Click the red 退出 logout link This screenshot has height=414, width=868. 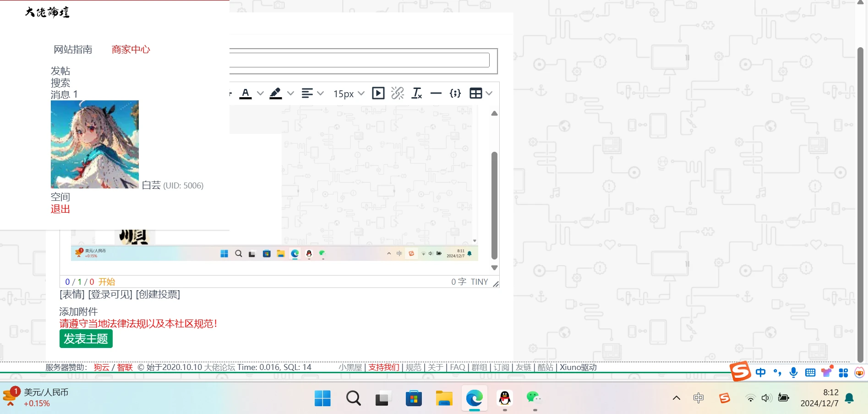click(60, 209)
